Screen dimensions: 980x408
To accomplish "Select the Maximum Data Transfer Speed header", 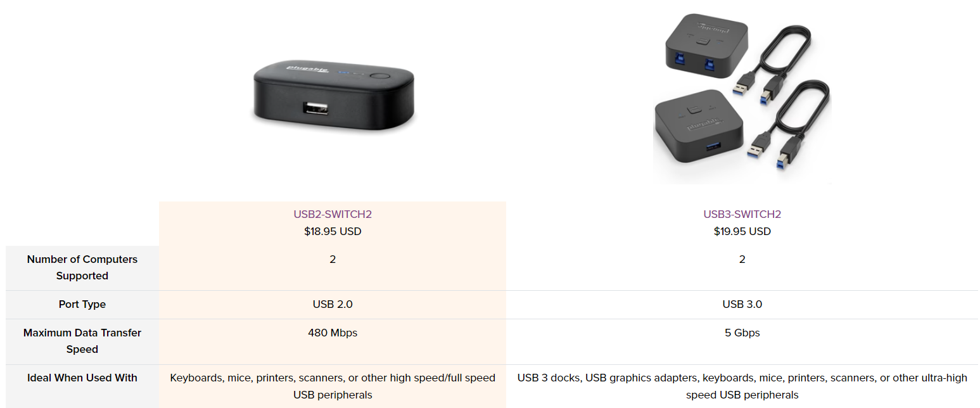I will tap(82, 341).
